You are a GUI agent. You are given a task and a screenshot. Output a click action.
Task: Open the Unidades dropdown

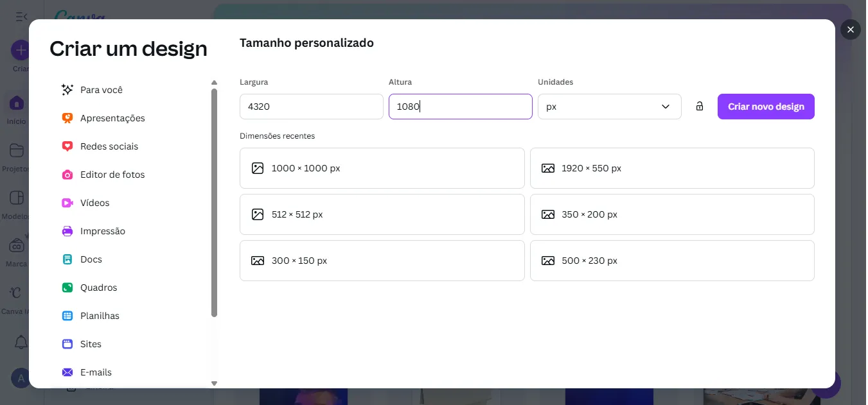pos(608,106)
